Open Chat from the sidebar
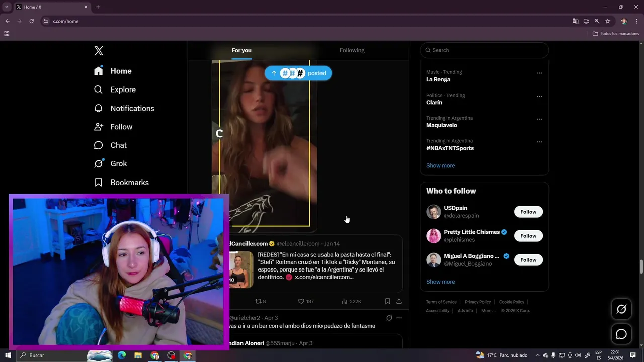 coord(110,145)
